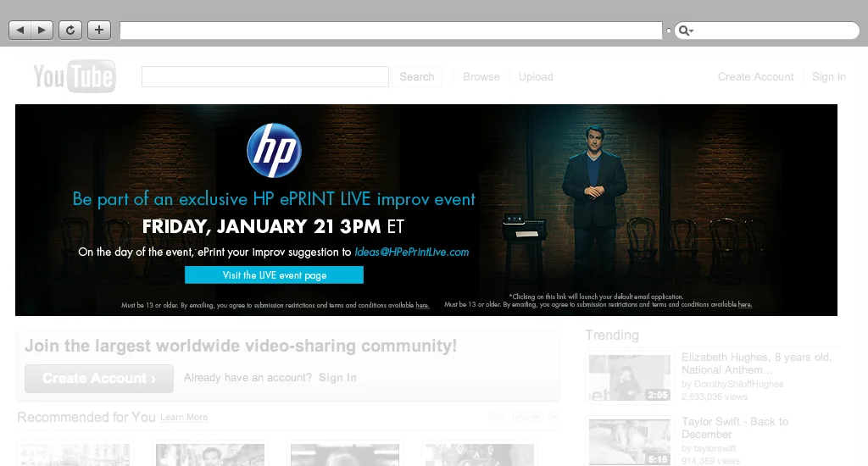Go back with the browser back arrow
The image size is (868, 466).
tap(20, 30)
